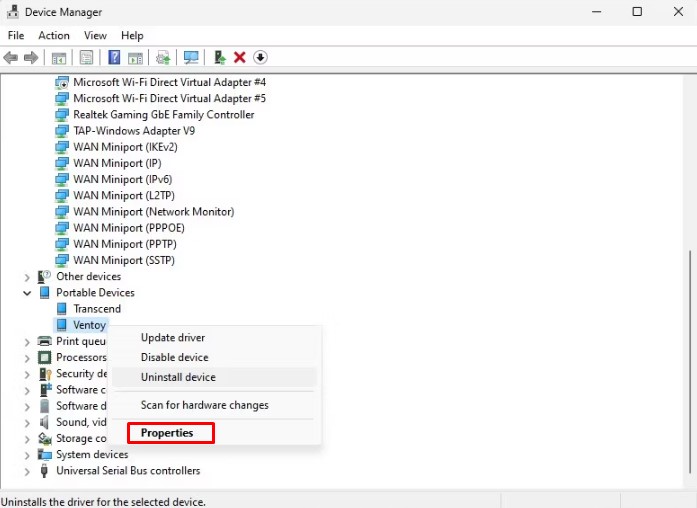Expand the Security devices node

click(27, 374)
